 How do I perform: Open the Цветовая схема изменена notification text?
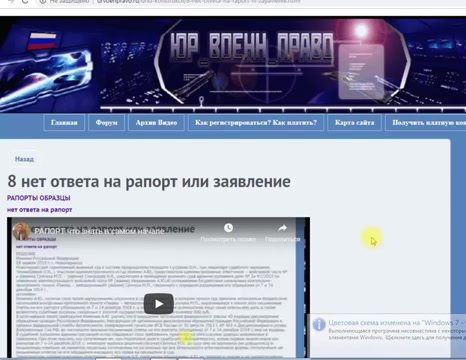[x=397, y=323]
